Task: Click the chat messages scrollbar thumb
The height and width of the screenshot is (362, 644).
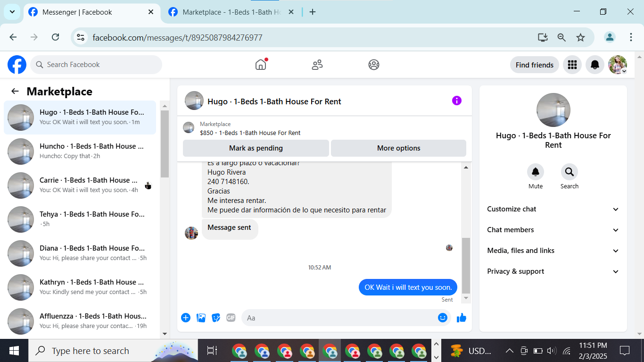Action: (466, 265)
